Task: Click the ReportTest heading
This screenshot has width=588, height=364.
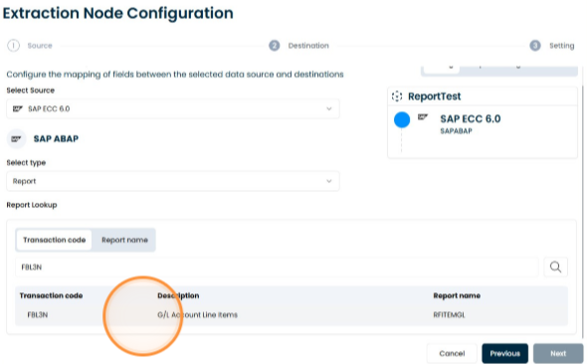Action: tap(434, 96)
